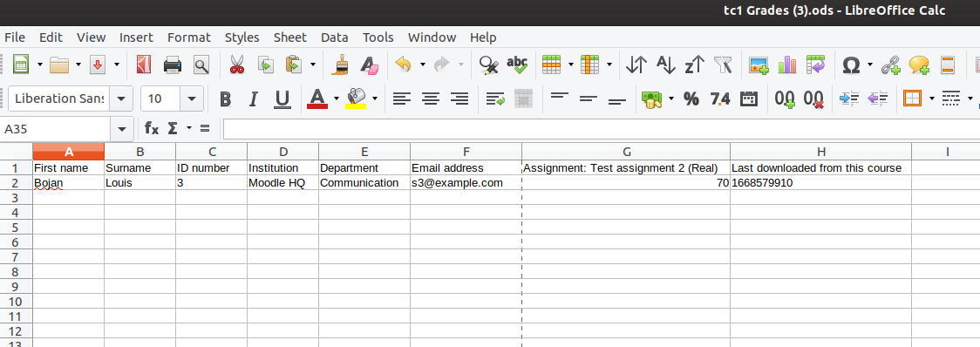This screenshot has width=980, height=347.
Task: Insert special character Omega icon
Action: coord(851,65)
